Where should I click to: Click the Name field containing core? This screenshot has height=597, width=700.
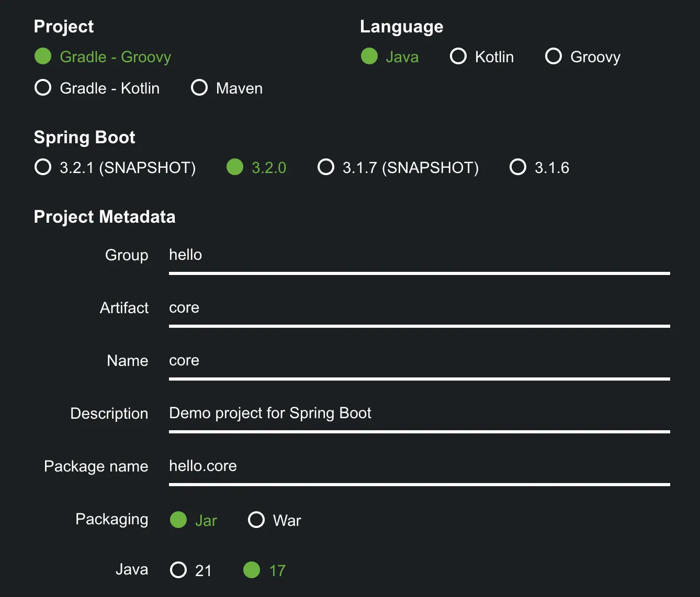tap(419, 361)
